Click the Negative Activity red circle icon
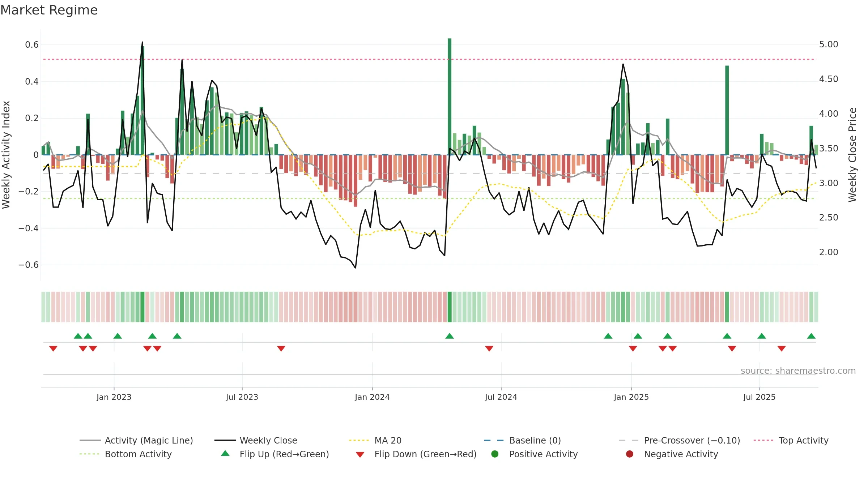 coord(630,454)
